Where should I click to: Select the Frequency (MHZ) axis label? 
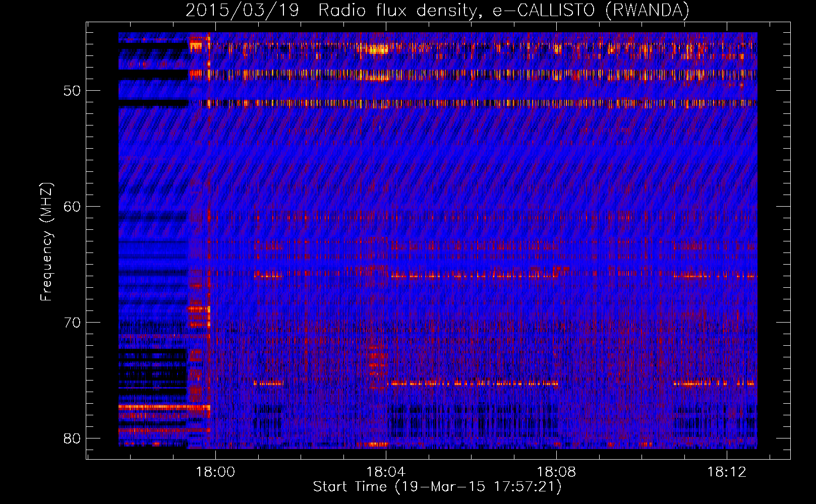(x=46, y=242)
